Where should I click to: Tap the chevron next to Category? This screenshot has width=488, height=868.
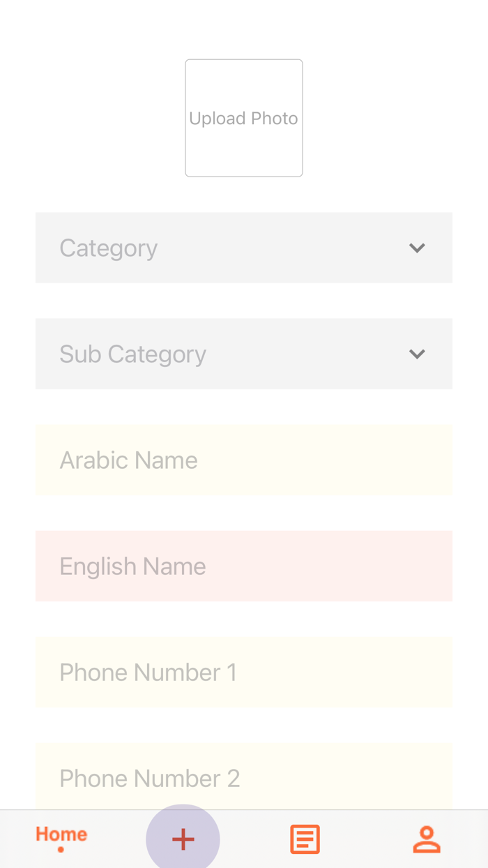point(417,248)
